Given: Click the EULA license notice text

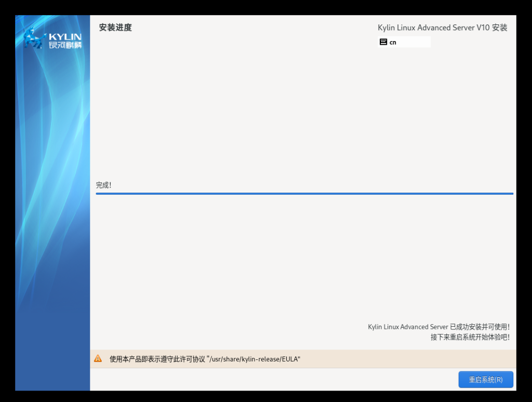Looking at the screenshot, I should 205,359.
